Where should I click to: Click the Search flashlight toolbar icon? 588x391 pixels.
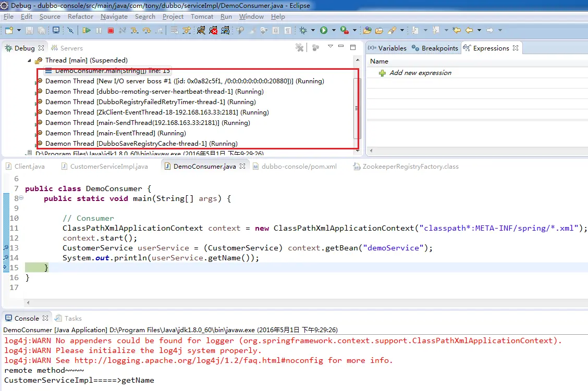pyautogui.click(x=392, y=30)
